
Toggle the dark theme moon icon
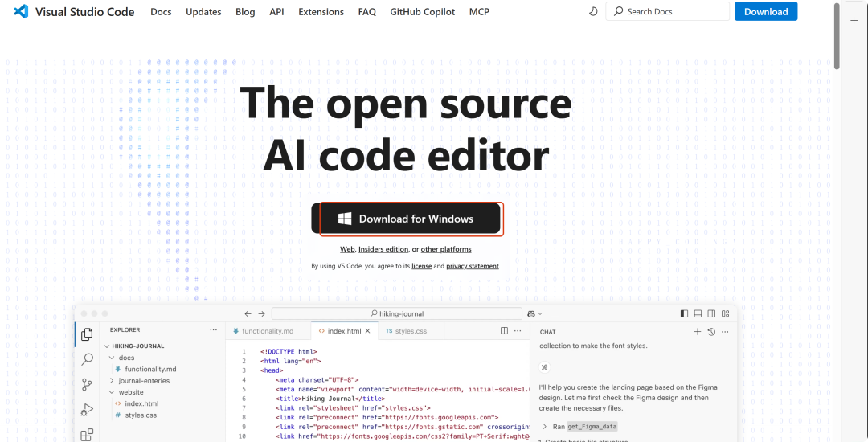593,12
